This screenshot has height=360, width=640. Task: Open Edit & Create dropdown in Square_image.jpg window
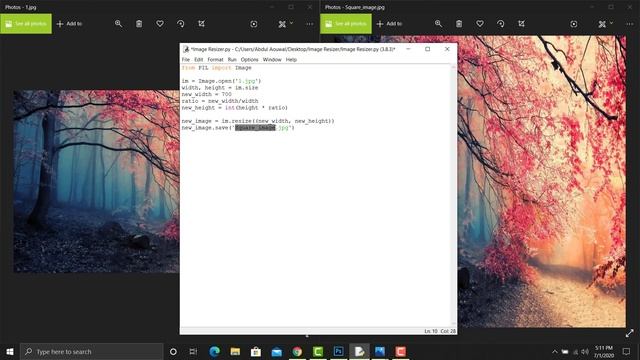coord(605,24)
